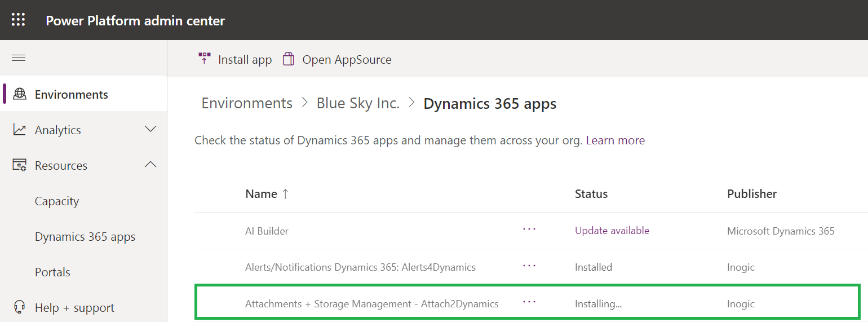
Task: Select Alerts/Notifications Dynamics 365: Alerts4Dynamics row name
Action: tap(360, 267)
